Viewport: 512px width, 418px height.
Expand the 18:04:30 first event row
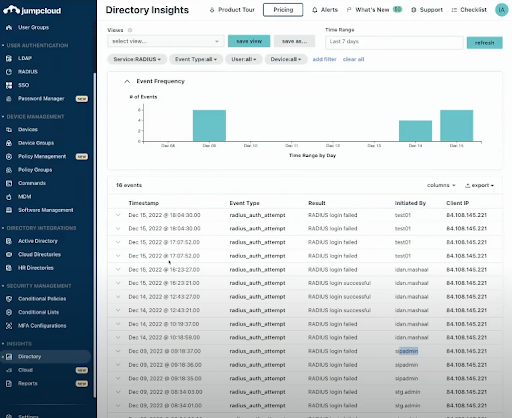pyautogui.click(x=118, y=215)
